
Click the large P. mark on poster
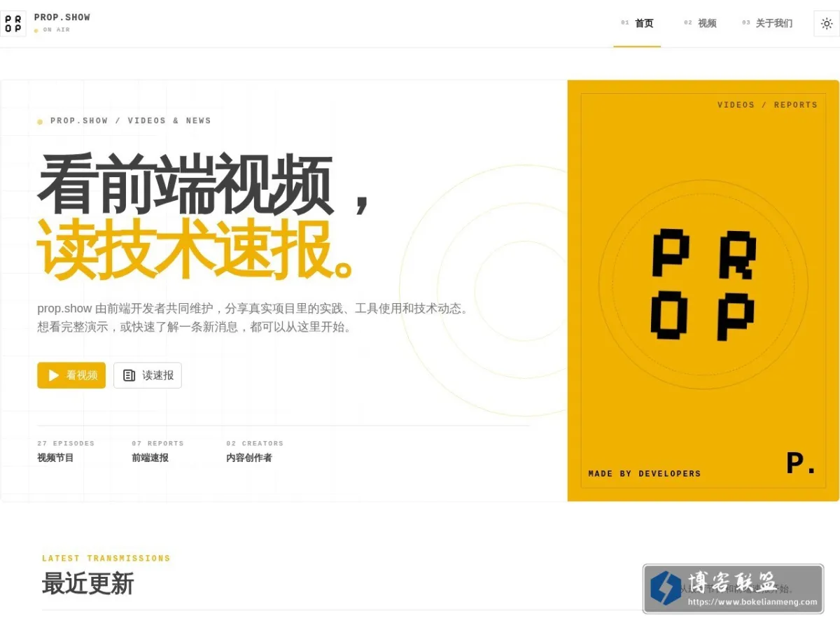pyautogui.click(x=801, y=463)
